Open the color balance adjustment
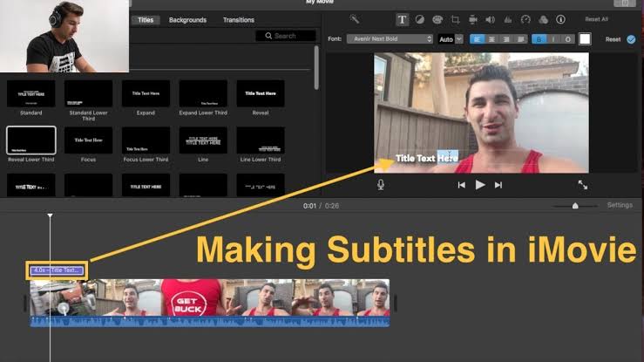Image resolution: width=644 pixels, height=362 pixels. coord(418,19)
